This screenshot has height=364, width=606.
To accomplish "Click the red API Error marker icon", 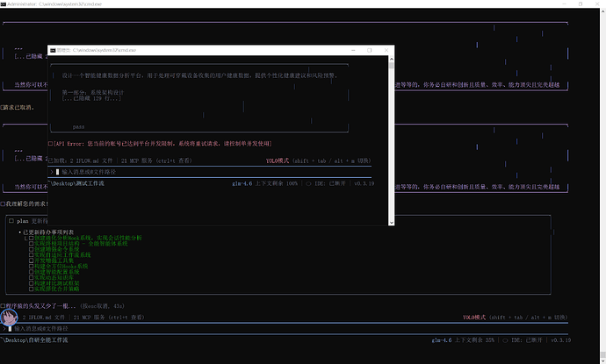I will pos(50,143).
